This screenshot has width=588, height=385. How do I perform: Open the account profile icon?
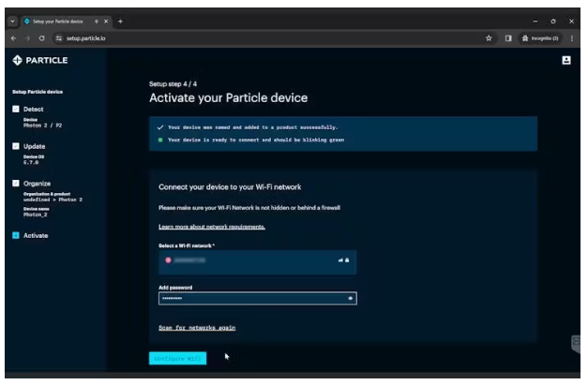pyautogui.click(x=566, y=60)
